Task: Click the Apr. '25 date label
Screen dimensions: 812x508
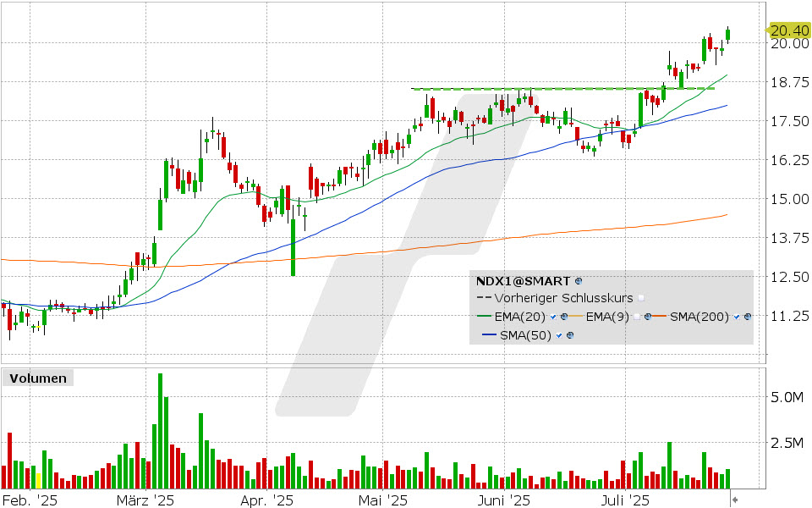Action: [x=266, y=500]
